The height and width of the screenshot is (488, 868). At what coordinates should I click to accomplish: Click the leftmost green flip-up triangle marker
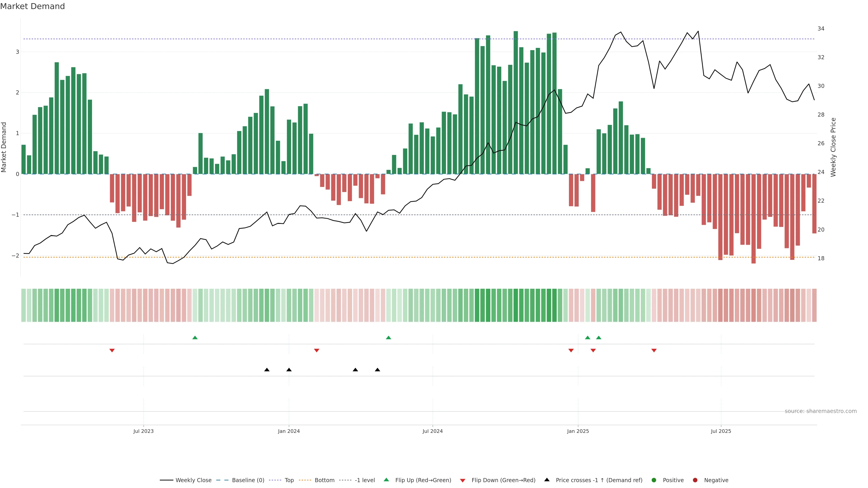tap(195, 338)
